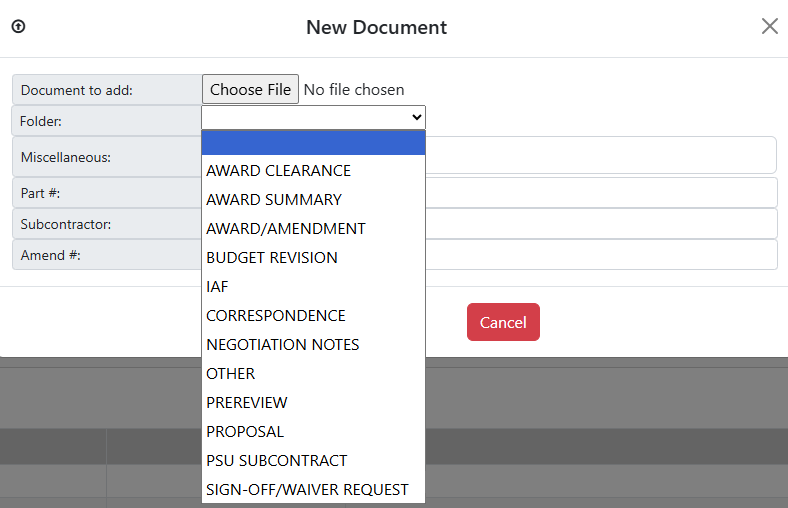Choose AWARD/AMENDMENT from the list
788x508 pixels.
[314, 229]
